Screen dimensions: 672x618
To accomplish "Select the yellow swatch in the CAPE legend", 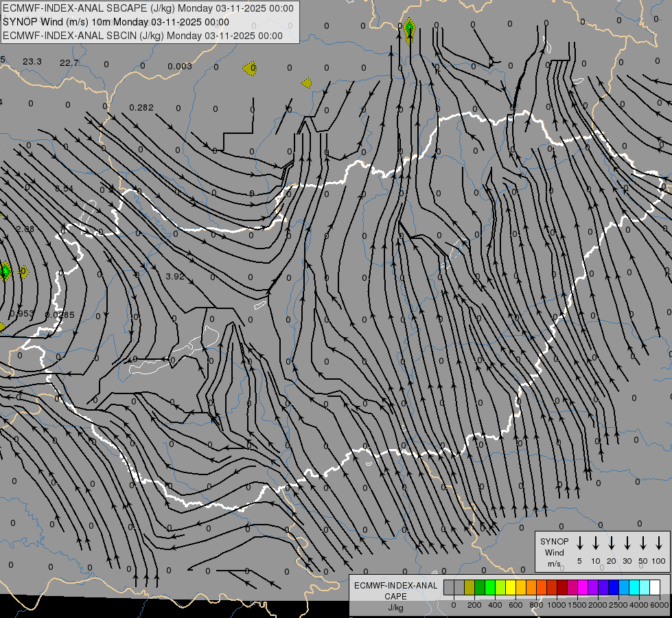I will pos(511,588).
